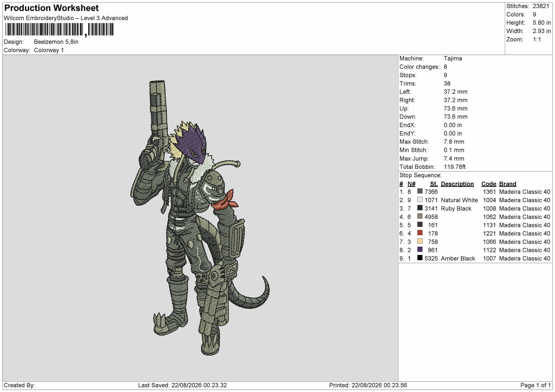Select the Natural White thread swatch

click(x=420, y=200)
